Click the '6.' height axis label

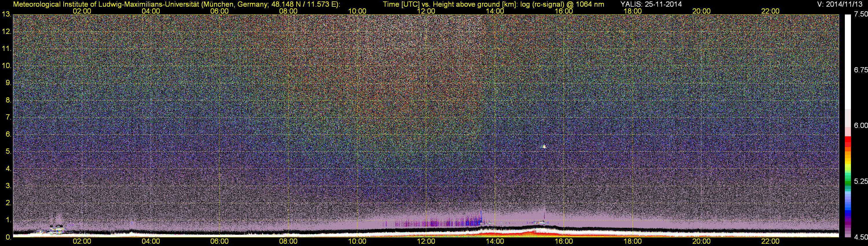coord(8,135)
